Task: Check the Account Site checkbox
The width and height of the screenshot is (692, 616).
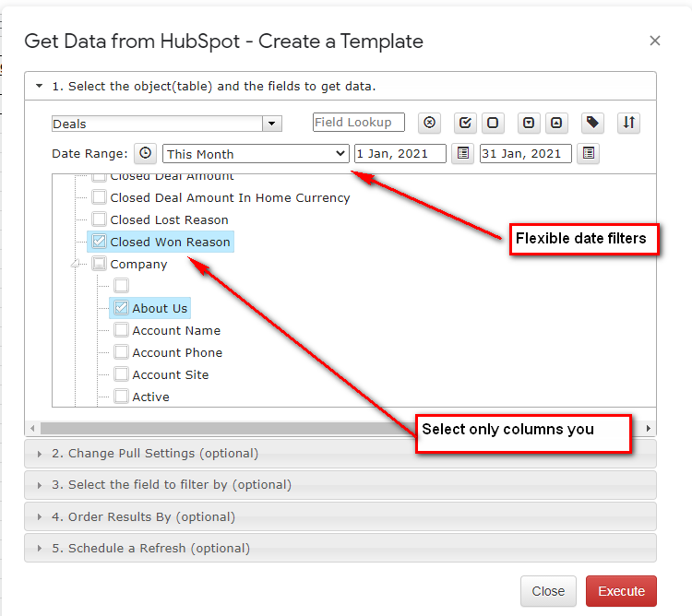Action: tap(122, 373)
